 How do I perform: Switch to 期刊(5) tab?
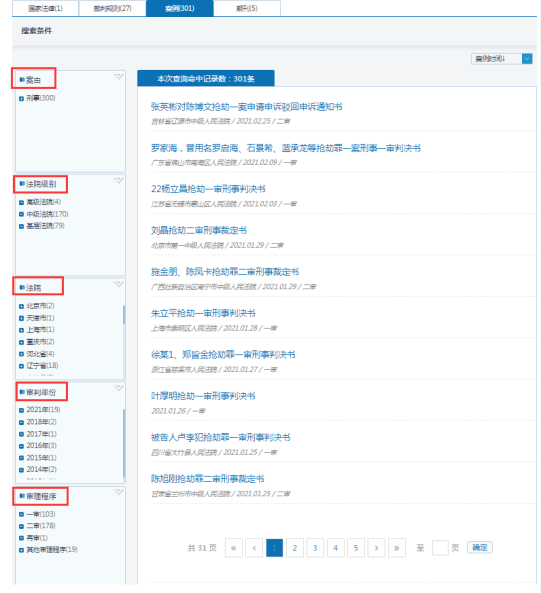click(247, 8)
